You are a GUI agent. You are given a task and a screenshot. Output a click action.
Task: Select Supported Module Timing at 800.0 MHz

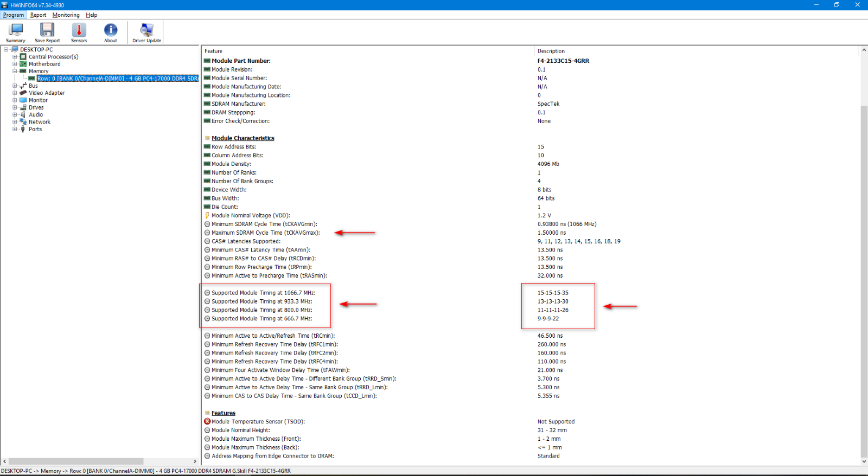532,310
